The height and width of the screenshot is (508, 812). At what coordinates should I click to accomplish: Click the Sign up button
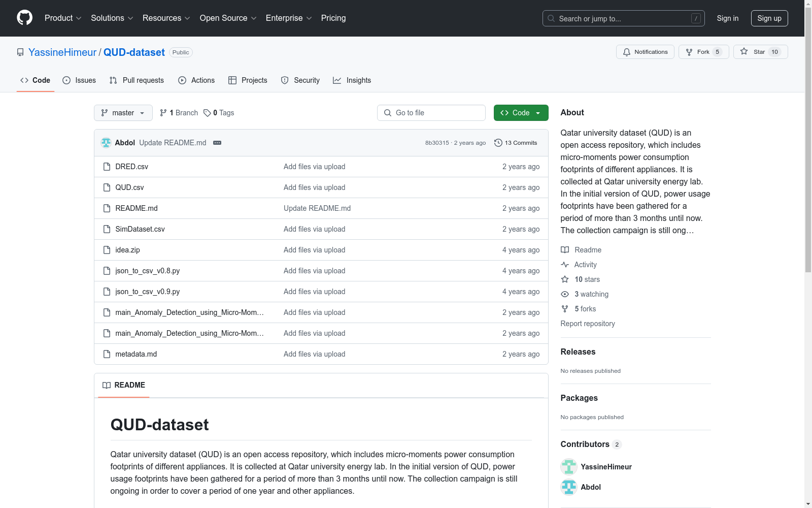click(x=769, y=18)
